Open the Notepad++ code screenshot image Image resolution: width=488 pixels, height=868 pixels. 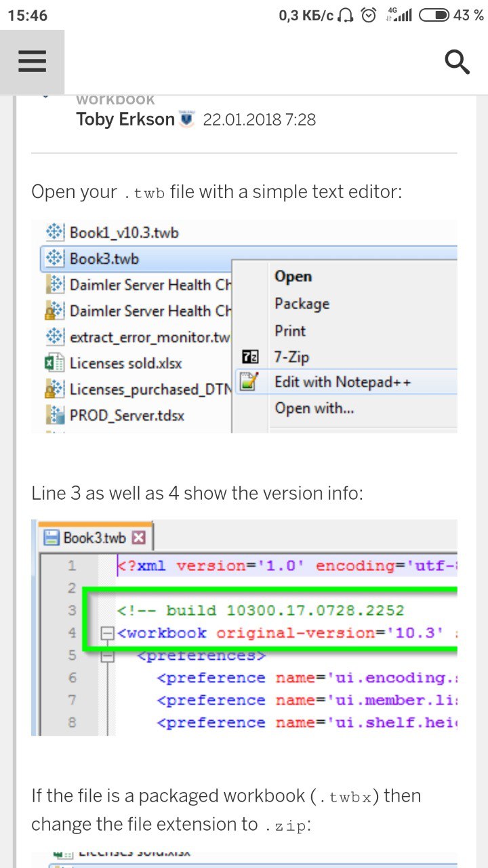pyautogui.click(x=244, y=628)
